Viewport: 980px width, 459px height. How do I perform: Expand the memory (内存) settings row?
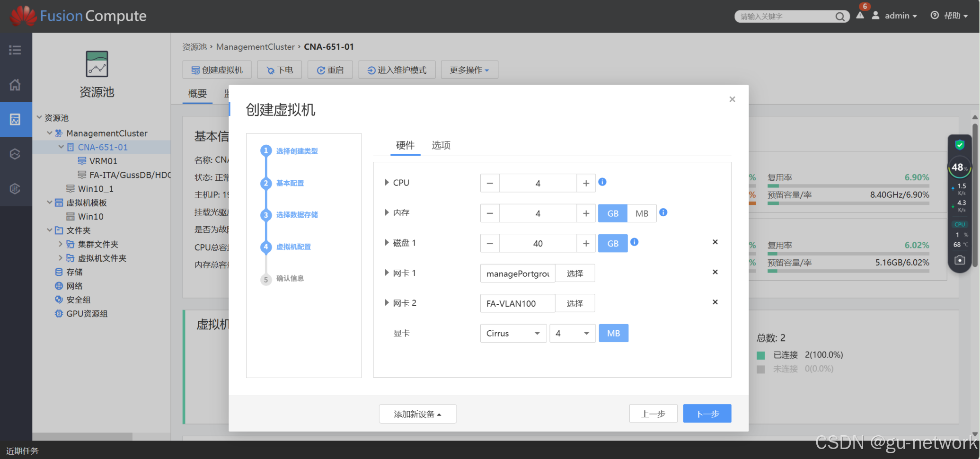(387, 212)
